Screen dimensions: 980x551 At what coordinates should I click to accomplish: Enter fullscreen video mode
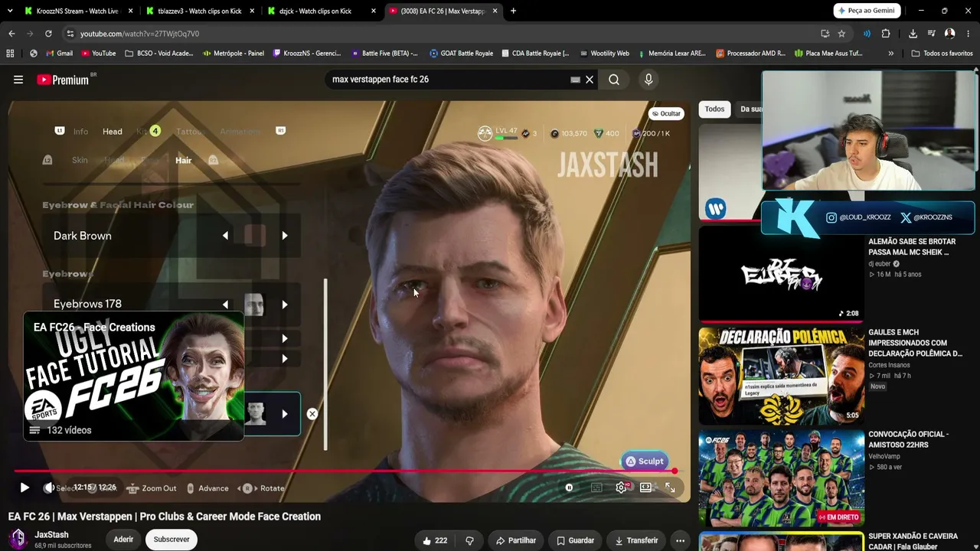(x=670, y=487)
